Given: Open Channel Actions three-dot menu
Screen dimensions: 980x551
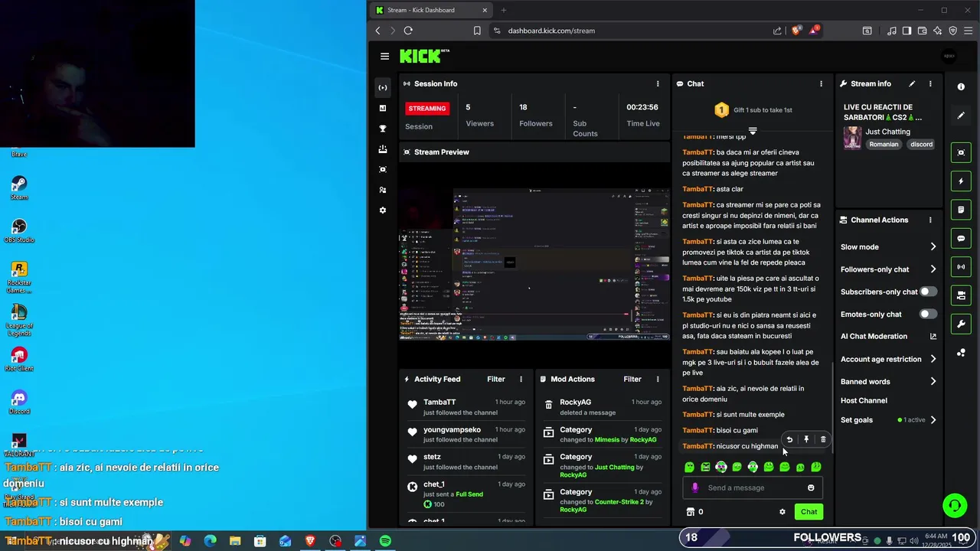Looking at the screenshot, I should [x=930, y=220].
